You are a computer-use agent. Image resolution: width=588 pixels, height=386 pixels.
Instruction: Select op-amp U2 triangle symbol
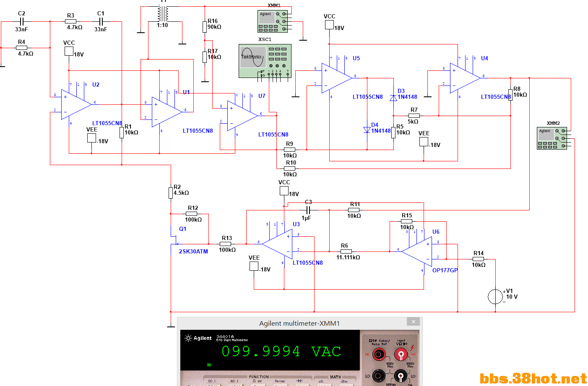[x=76, y=104]
